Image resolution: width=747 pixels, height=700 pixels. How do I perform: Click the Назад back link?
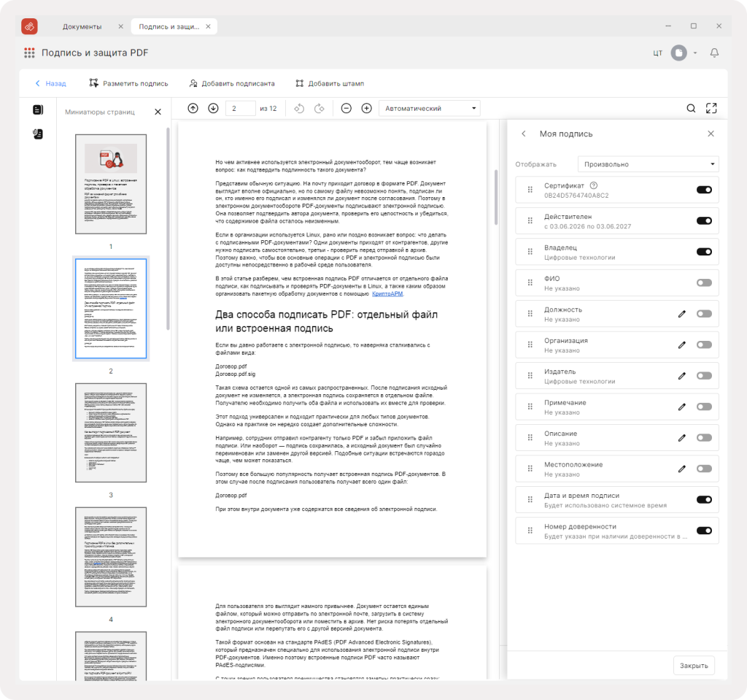coord(50,83)
